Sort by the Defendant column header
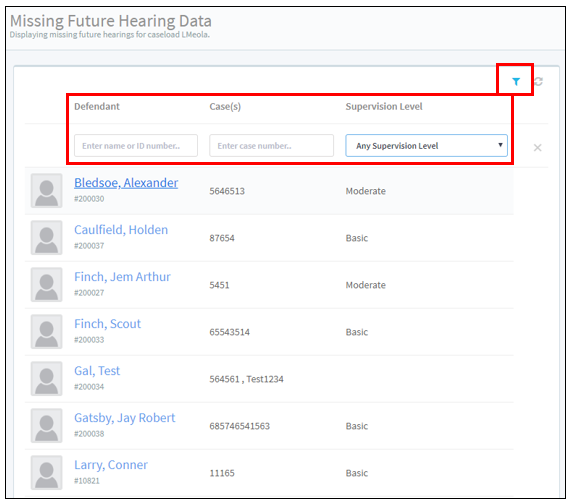Image resolution: width=571 pixels, height=504 pixels. click(x=97, y=106)
